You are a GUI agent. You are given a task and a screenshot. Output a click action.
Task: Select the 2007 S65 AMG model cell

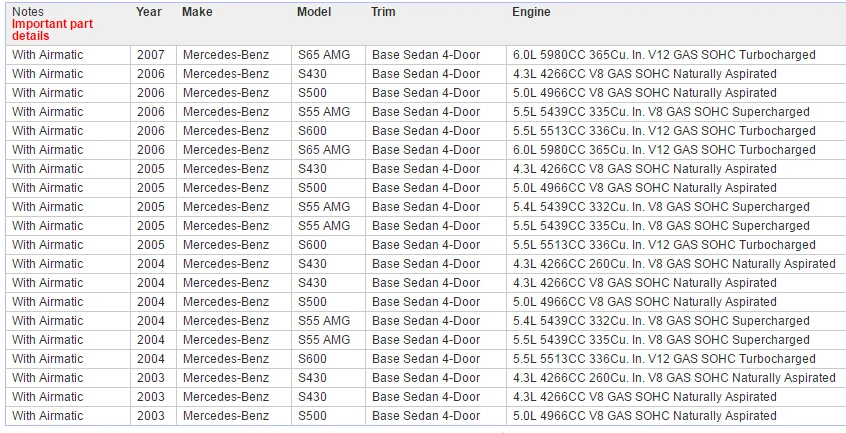click(328, 55)
